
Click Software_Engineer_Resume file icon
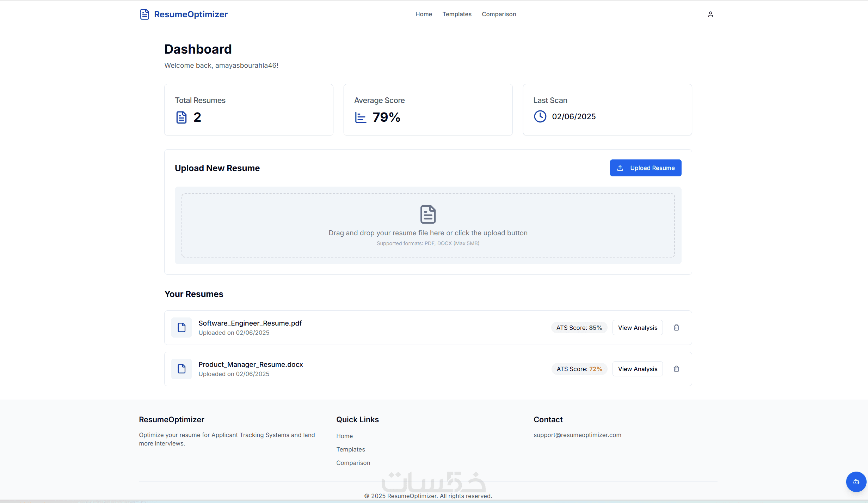coord(181,328)
